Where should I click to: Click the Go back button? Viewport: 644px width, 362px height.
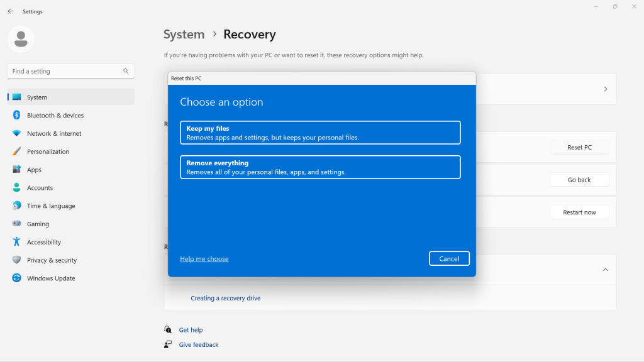coord(579,179)
